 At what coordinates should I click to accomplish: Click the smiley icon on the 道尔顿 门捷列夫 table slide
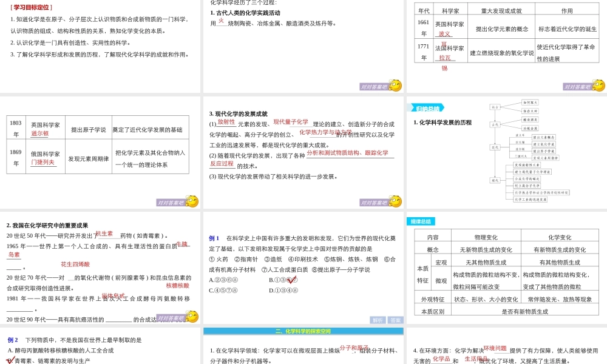click(192, 201)
